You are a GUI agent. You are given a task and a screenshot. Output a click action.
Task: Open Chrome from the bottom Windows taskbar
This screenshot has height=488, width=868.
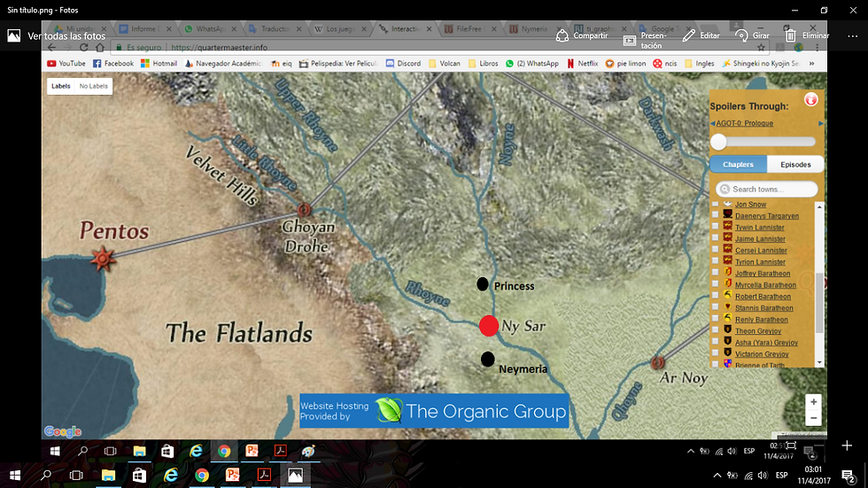click(202, 476)
